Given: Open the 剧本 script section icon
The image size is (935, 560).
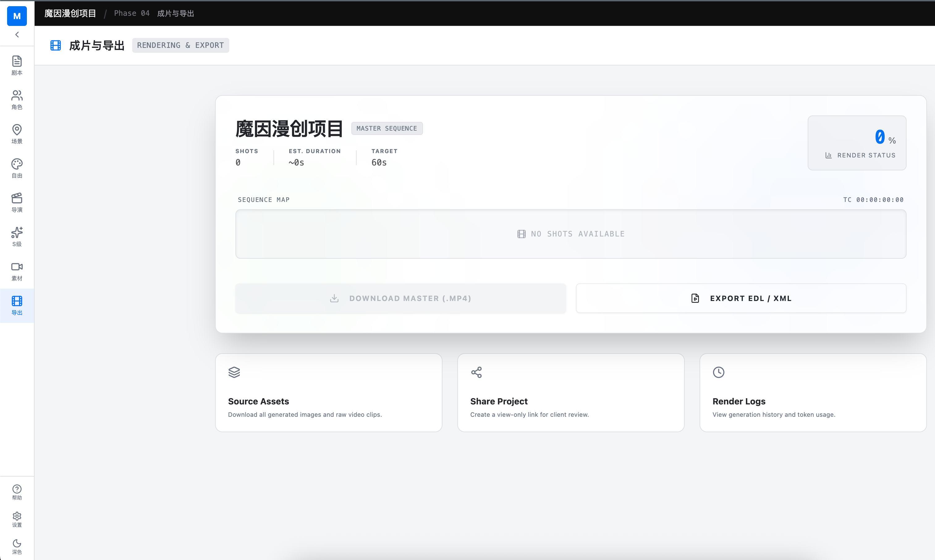Looking at the screenshot, I should [17, 65].
